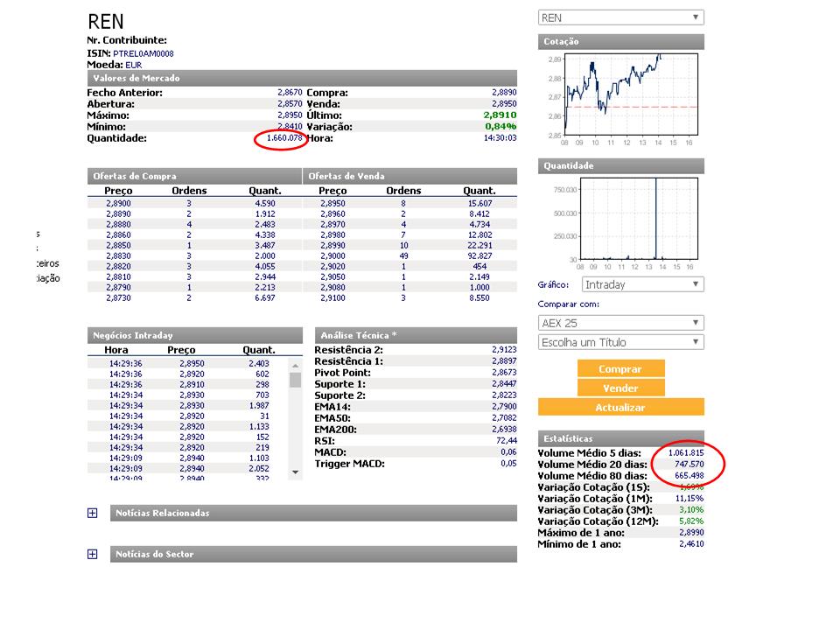The height and width of the screenshot is (630, 840).
Task: Click the Actualizar button
Action: click(x=621, y=407)
